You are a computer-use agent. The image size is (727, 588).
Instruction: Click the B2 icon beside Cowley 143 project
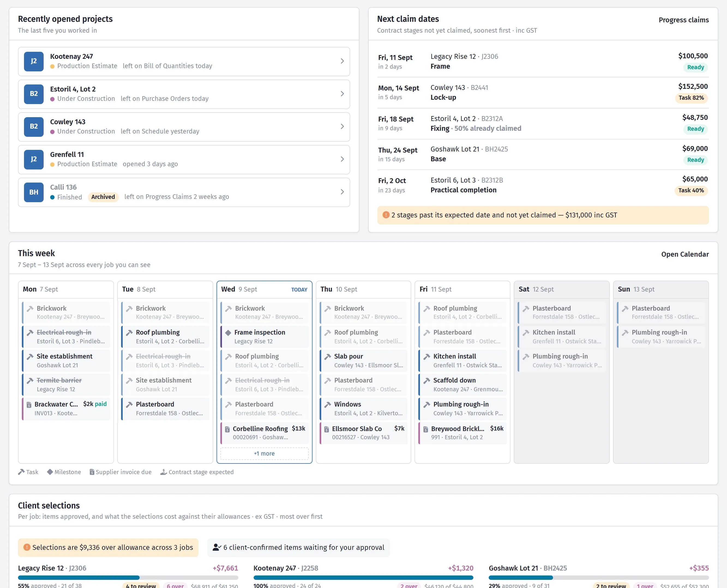34,127
